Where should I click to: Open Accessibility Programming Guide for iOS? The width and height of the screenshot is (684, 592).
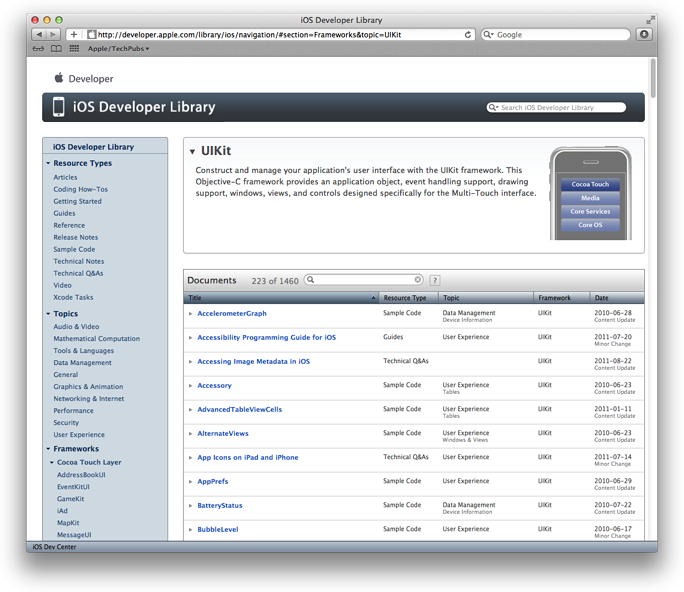(267, 337)
